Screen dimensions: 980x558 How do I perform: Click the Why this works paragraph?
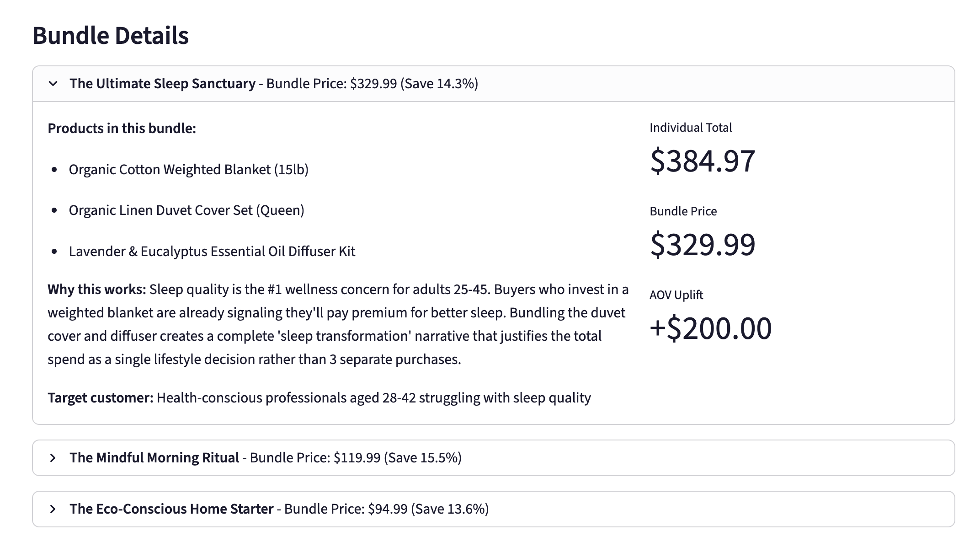[338, 324]
